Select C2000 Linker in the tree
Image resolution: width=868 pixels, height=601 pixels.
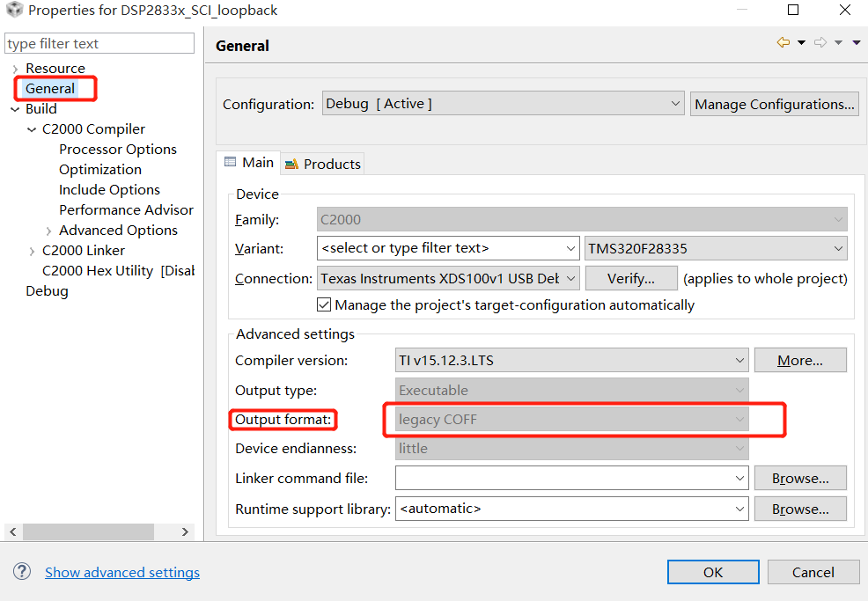click(84, 251)
